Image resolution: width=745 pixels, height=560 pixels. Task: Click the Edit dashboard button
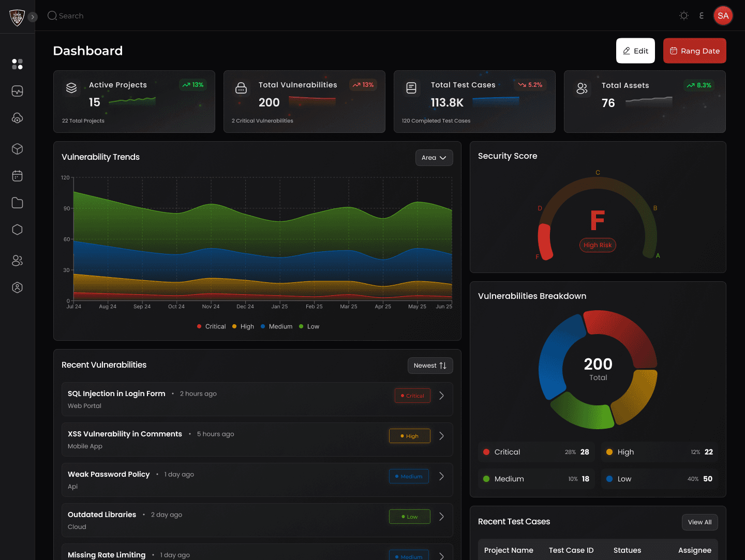click(635, 51)
